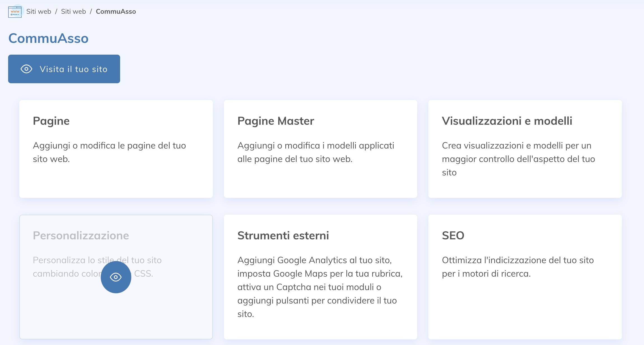Open the Strumenti esterni card title
644x345 pixels.
[x=283, y=236]
